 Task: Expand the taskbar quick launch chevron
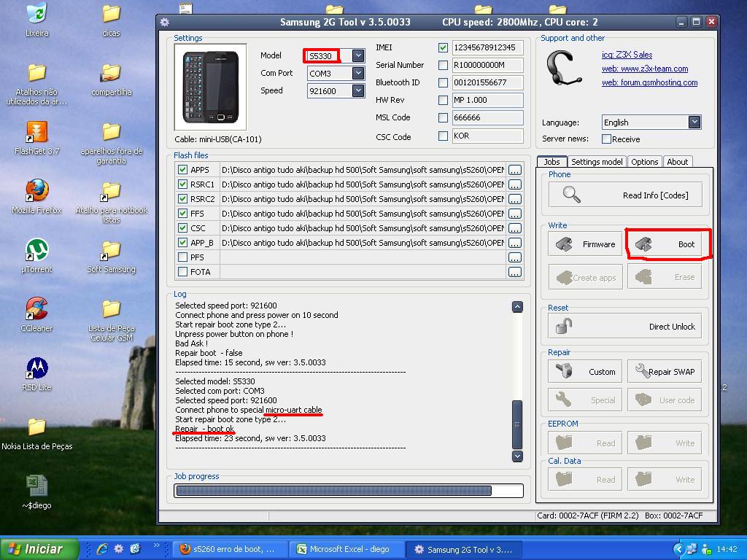click(156, 545)
